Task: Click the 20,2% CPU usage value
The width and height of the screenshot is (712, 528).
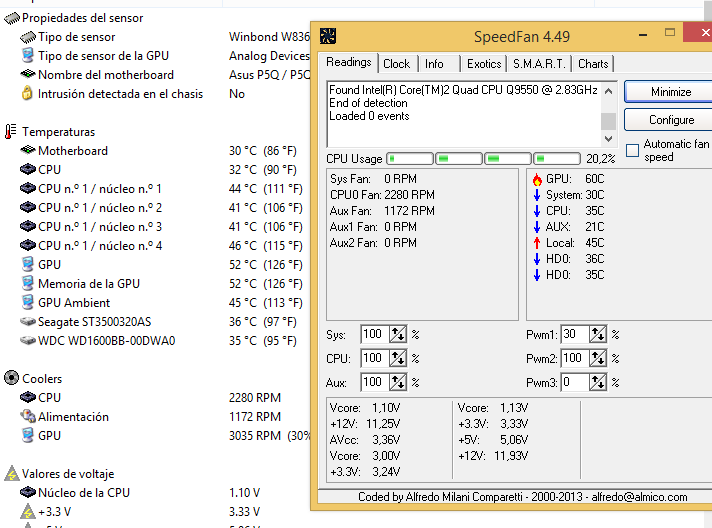Action: pyautogui.click(x=600, y=159)
